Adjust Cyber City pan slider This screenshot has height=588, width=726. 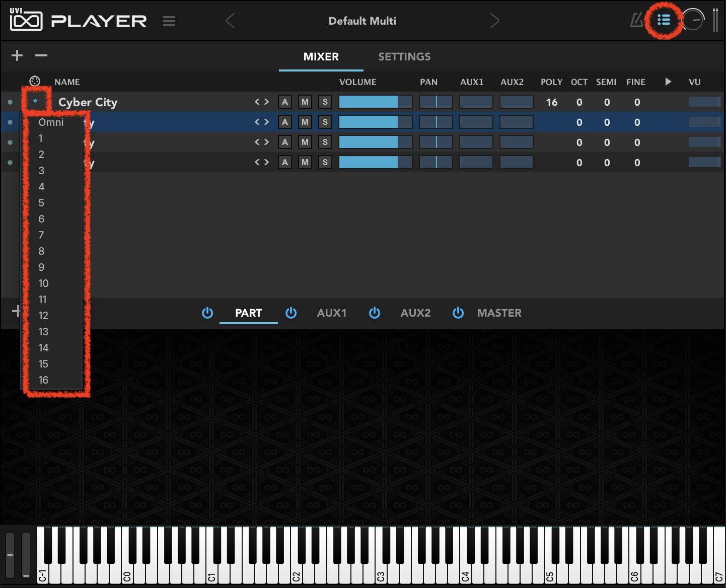pyautogui.click(x=436, y=102)
